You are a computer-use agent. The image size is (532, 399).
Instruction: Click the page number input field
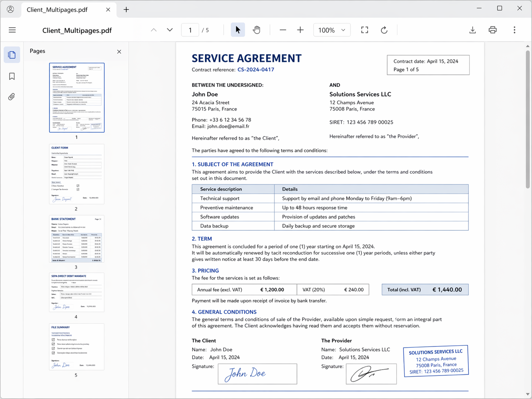coord(190,30)
